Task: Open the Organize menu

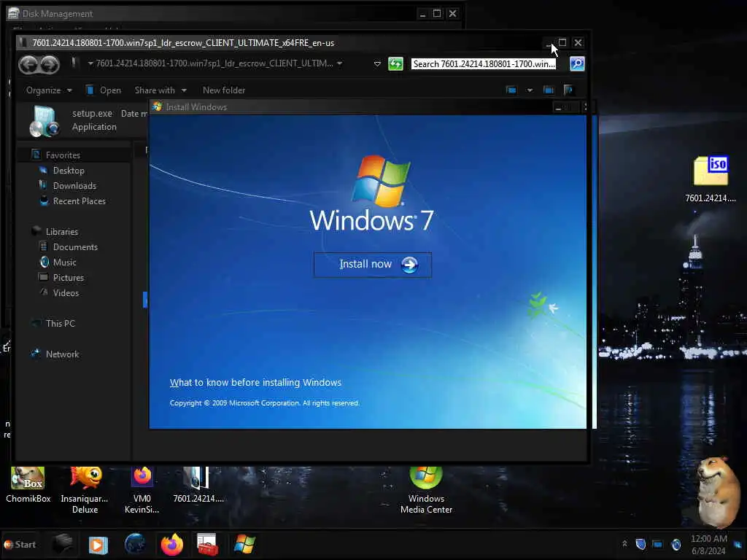Action: tap(49, 90)
